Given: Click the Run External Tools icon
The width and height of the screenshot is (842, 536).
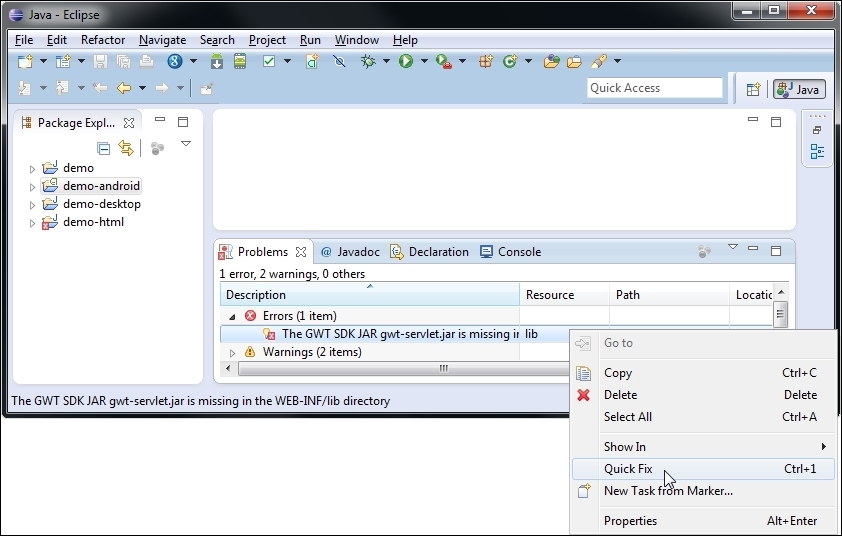Looking at the screenshot, I should [444, 62].
